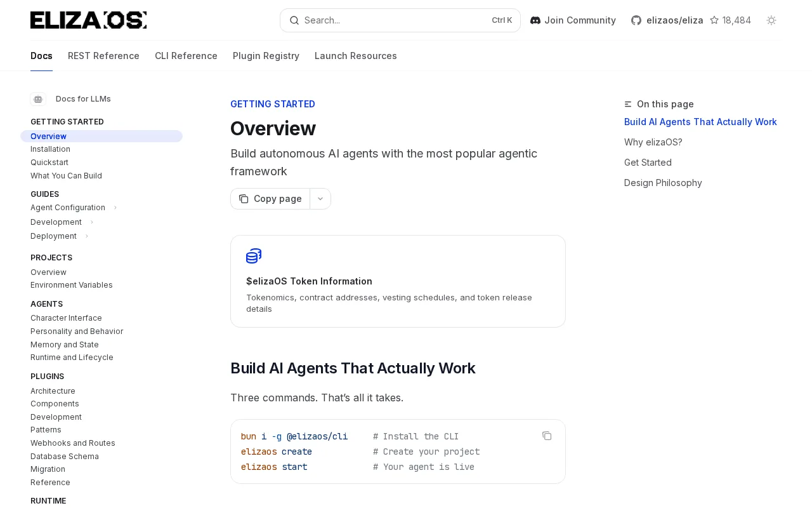Open the Copy page dropdown arrow

(320, 199)
